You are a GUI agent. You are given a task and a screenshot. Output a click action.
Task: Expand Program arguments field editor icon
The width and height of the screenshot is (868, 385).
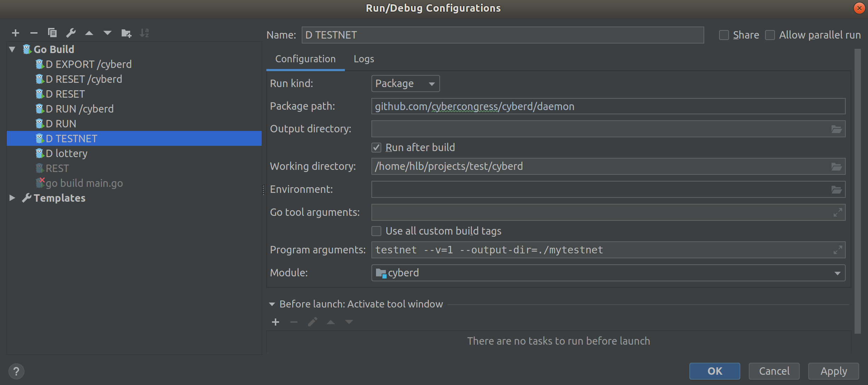click(x=838, y=250)
